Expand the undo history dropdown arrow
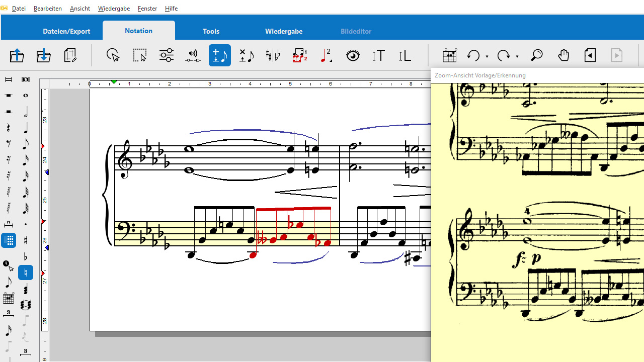 [x=487, y=56]
